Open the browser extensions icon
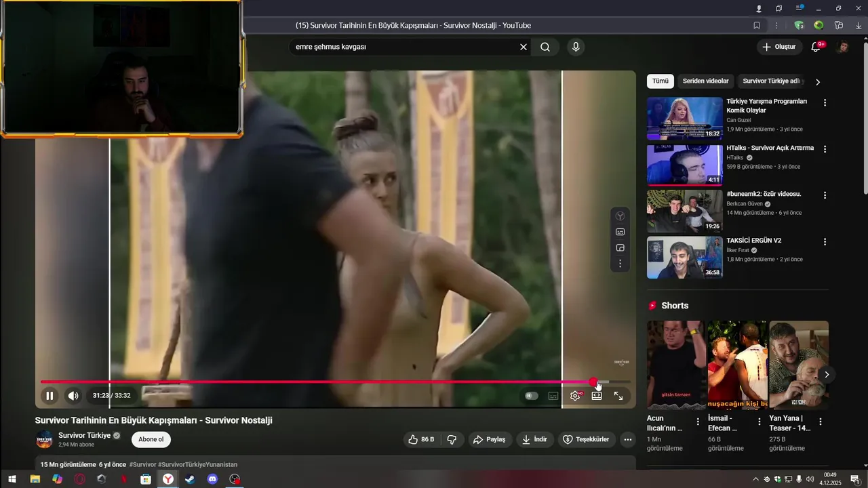 [839, 26]
